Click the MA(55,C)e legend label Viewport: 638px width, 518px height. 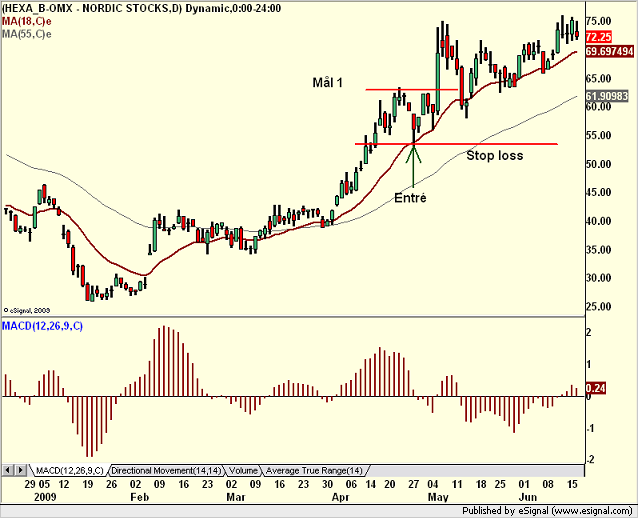point(27,34)
